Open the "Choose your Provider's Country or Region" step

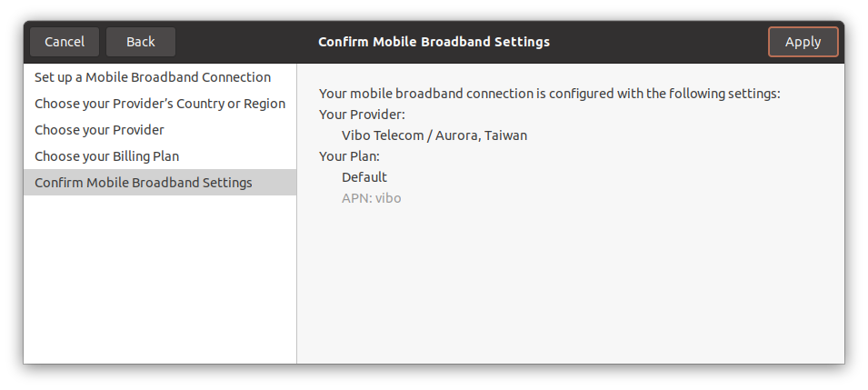[160, 104]
